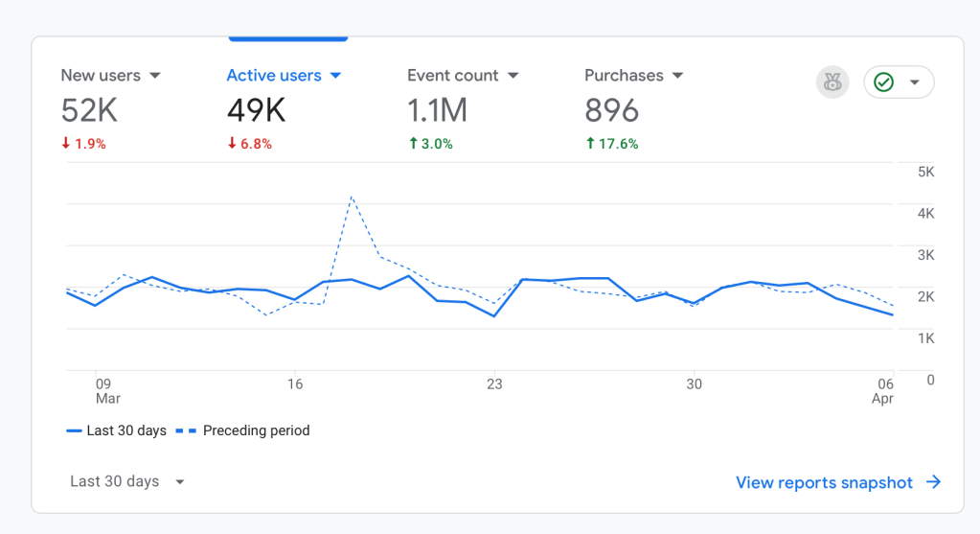Click the green checkmark status icon
The height and width of the screenshot is (534, 980).
pos(883,82)
